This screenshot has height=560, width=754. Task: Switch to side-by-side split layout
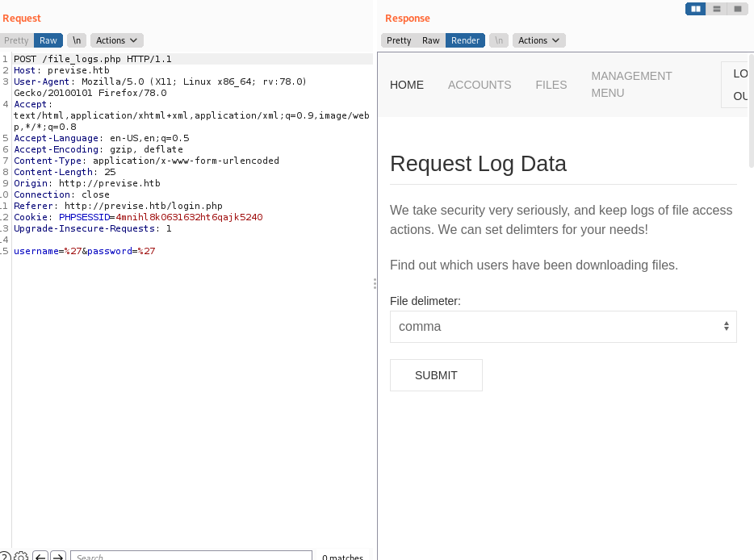(x=695, y=9)
